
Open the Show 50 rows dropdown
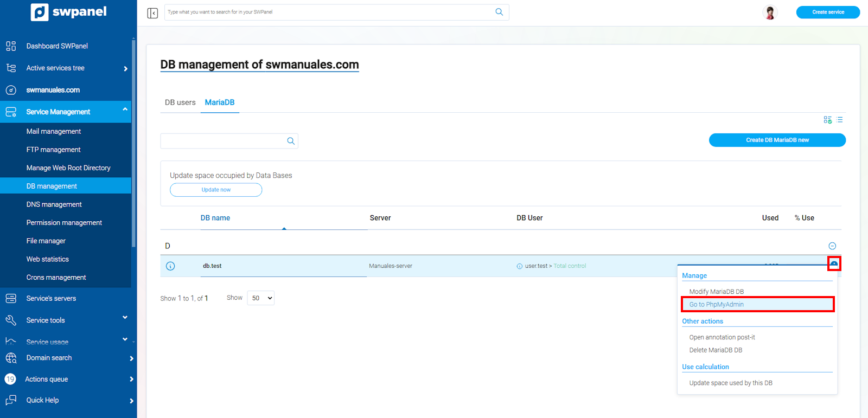coord(261,298)
